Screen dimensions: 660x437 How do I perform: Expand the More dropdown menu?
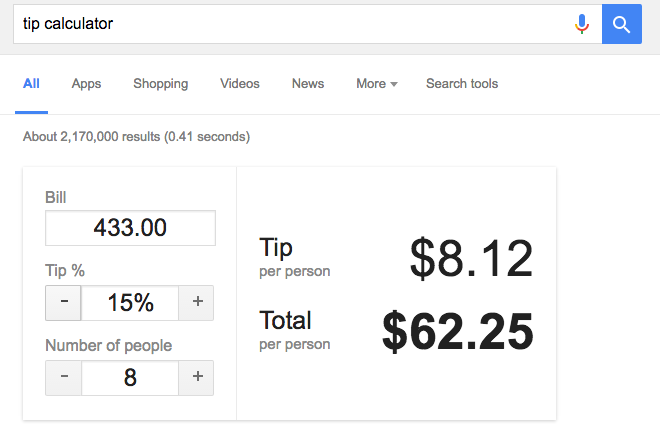[376, 84]
